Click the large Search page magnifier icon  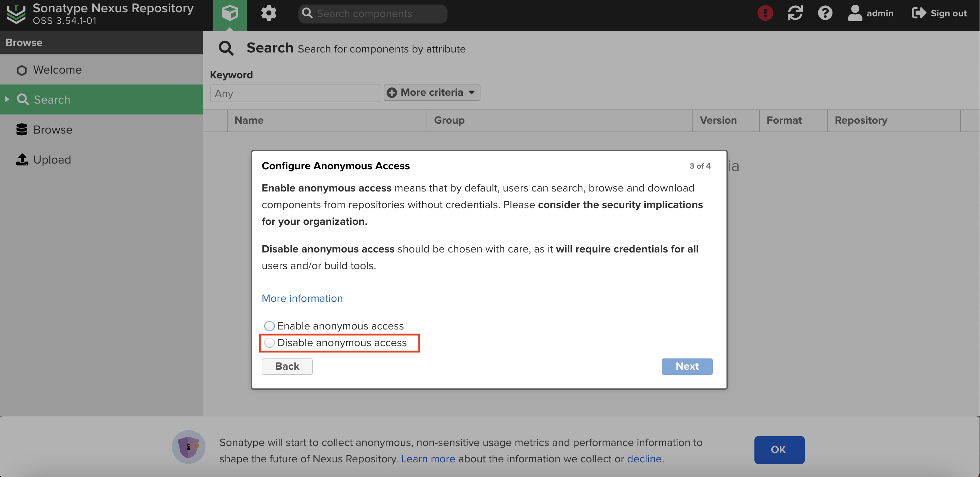pyautogui.click(x=226, y=48)
